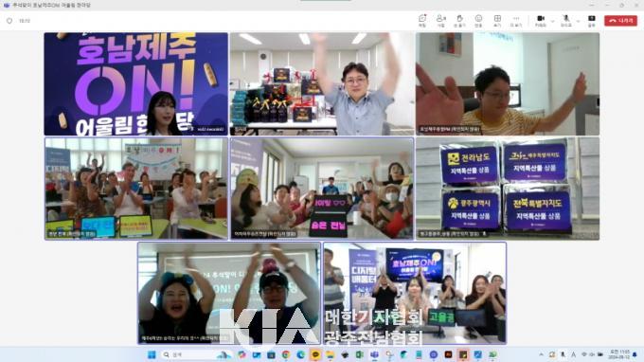Open the reactions emoji menu
The image size is (644, 362).
coord(478,20)
